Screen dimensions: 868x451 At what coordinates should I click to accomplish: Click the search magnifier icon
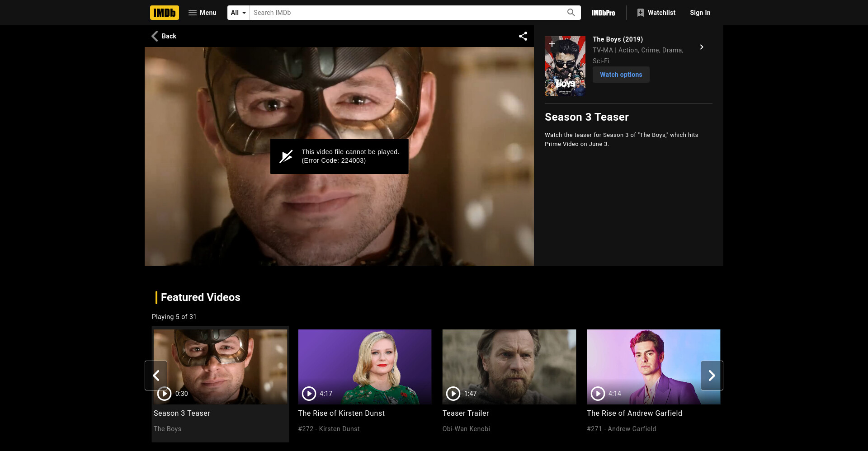click(x=571, y=13)
